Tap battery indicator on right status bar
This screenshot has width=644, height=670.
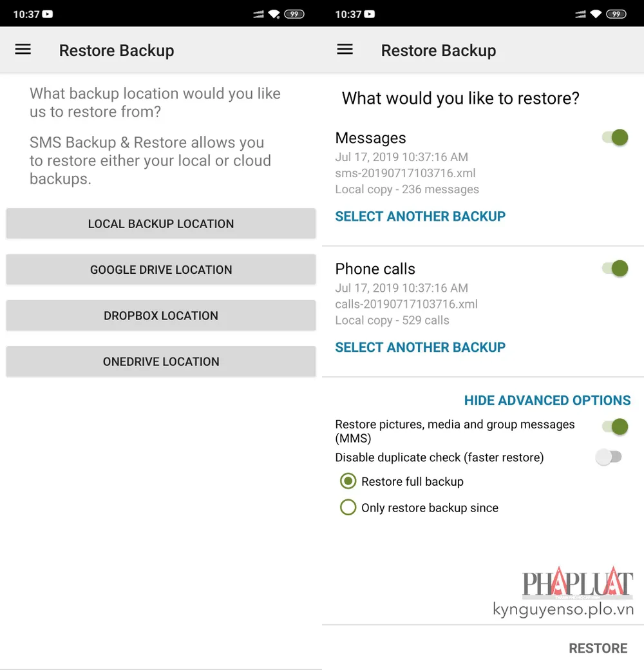616,14
